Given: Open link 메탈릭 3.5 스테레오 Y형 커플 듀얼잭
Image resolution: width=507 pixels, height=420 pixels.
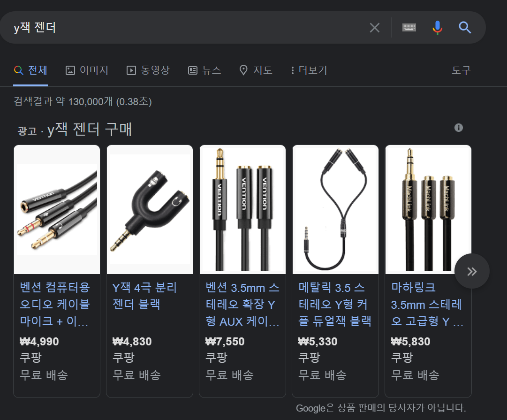Looking at the screenshot, I should 335,304.
